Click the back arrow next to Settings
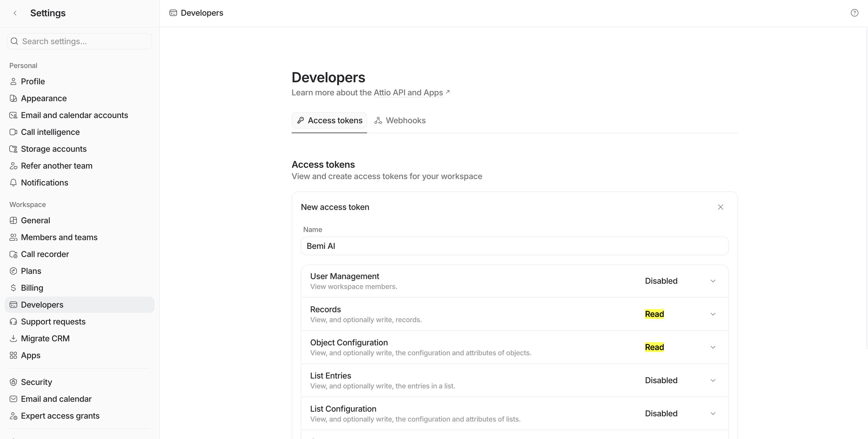 [x=15, y=13]
